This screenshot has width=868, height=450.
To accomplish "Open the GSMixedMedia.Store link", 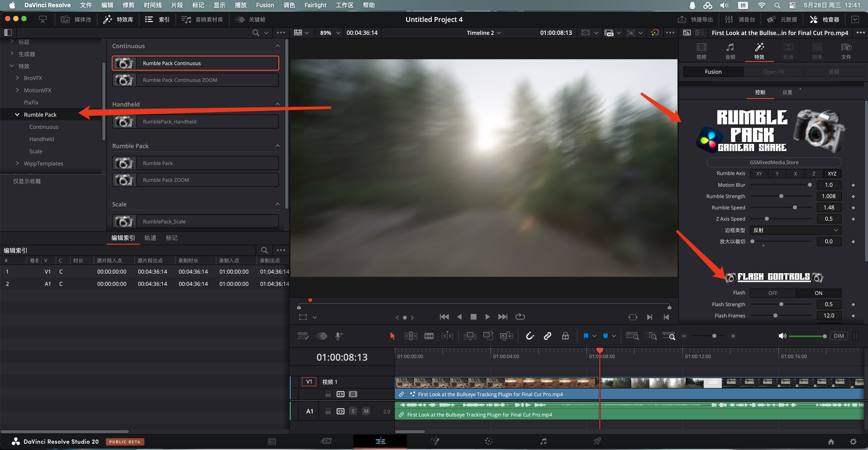I will click(x=774, y=162).
